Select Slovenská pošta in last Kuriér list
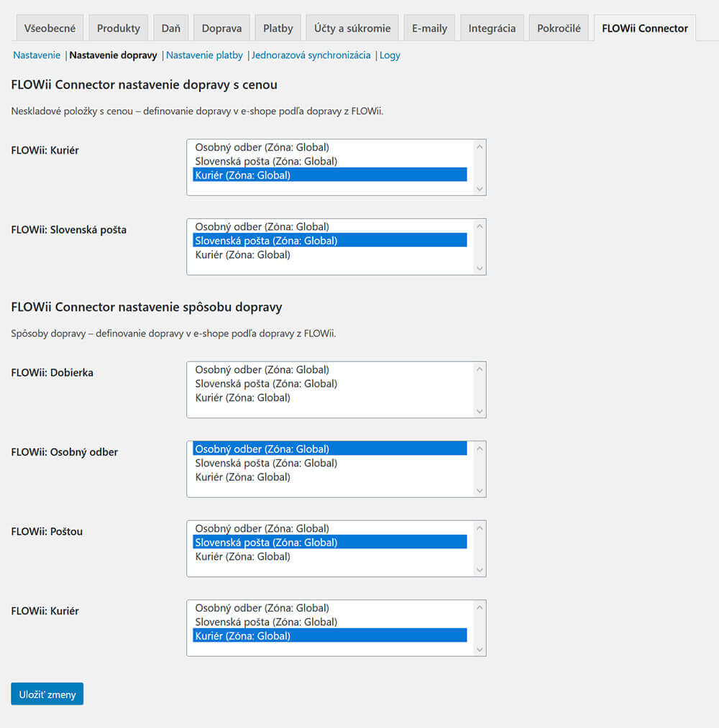 pos(330,622)
